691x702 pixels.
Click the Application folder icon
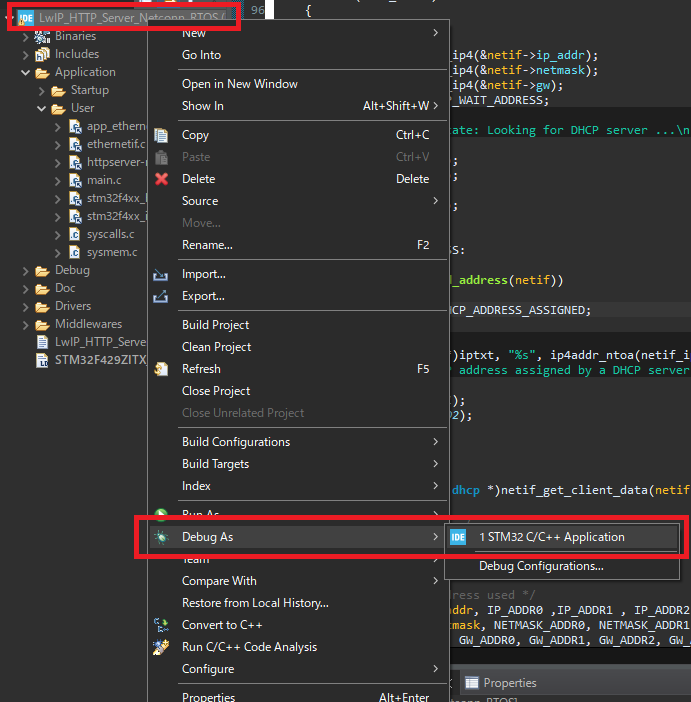42,73
